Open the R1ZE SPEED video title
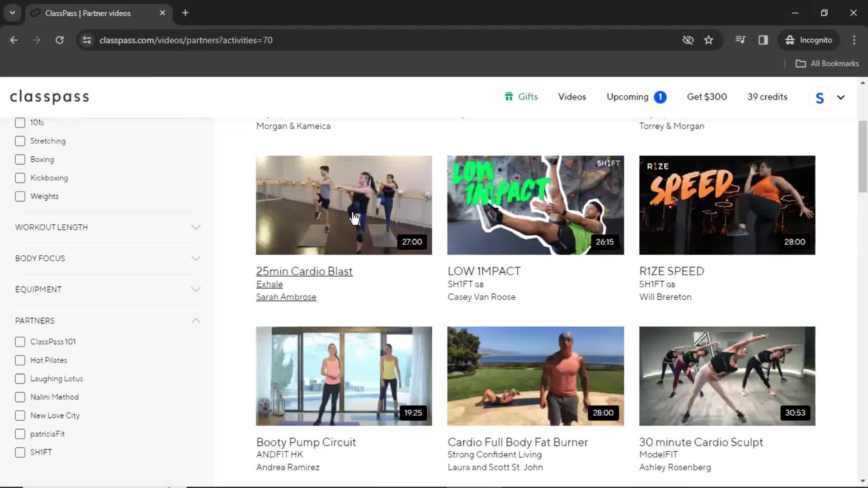Viewport: 868px width, 488px height. click(x=672, y=271)
